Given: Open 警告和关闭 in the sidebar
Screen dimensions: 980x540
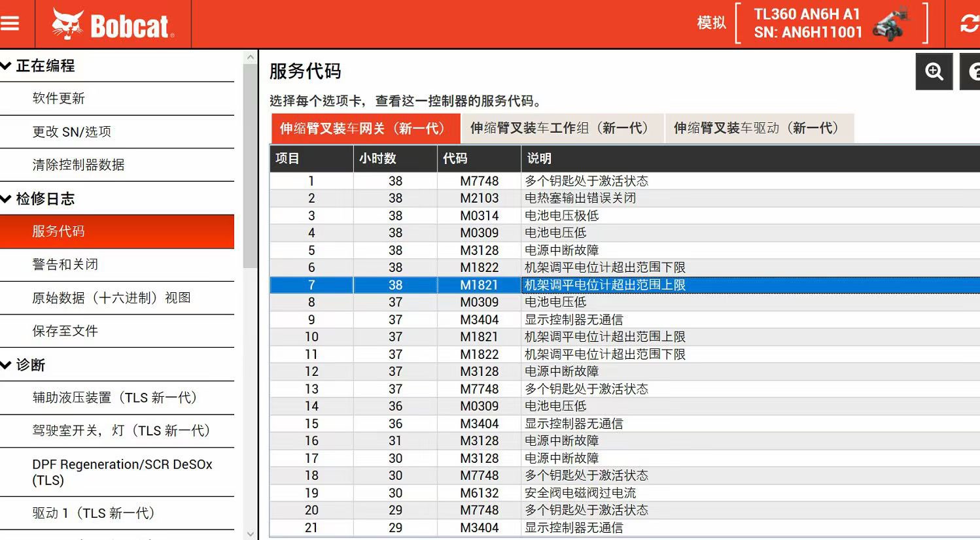Looking at the screenshot, I should (x=65, y=265).
